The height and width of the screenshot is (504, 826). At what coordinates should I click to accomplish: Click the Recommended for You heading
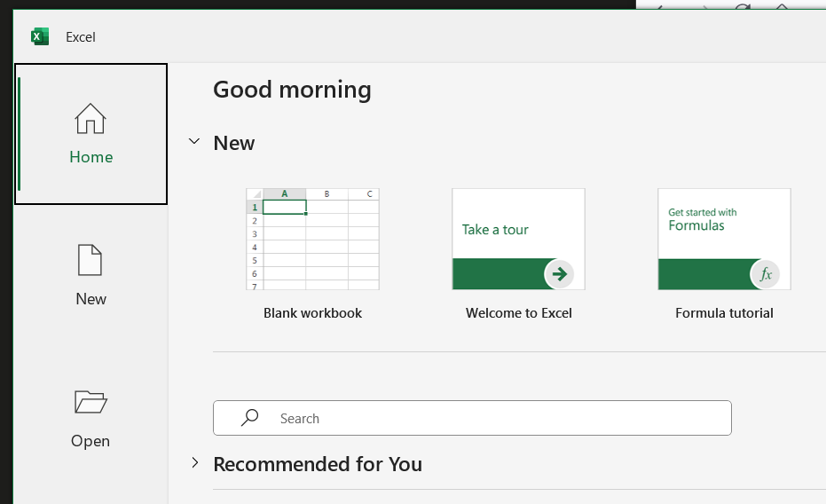pyautogui.click(x=318, y=464)
